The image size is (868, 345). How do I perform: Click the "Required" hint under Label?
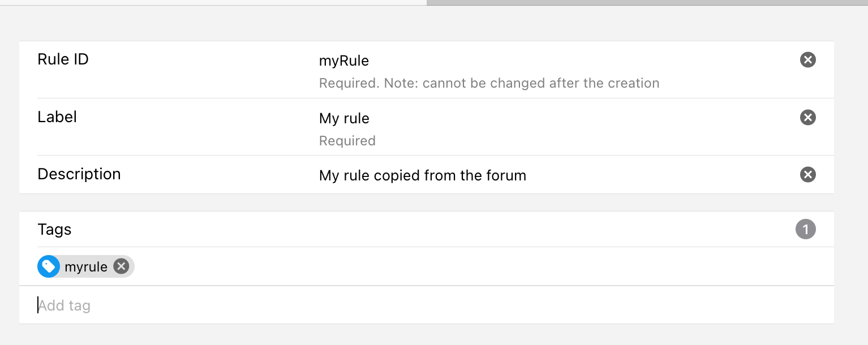pos(347,141)
